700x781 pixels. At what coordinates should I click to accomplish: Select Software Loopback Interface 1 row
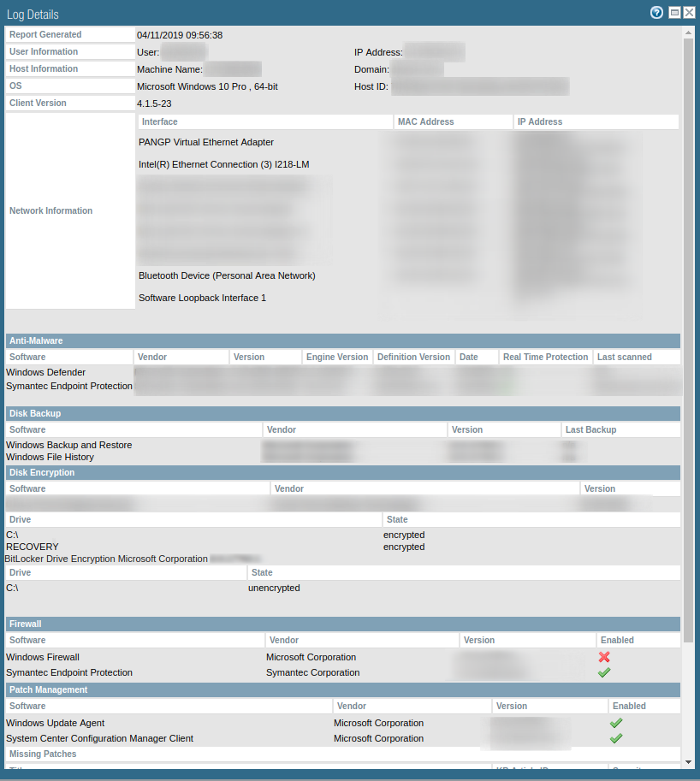[202, 298]
